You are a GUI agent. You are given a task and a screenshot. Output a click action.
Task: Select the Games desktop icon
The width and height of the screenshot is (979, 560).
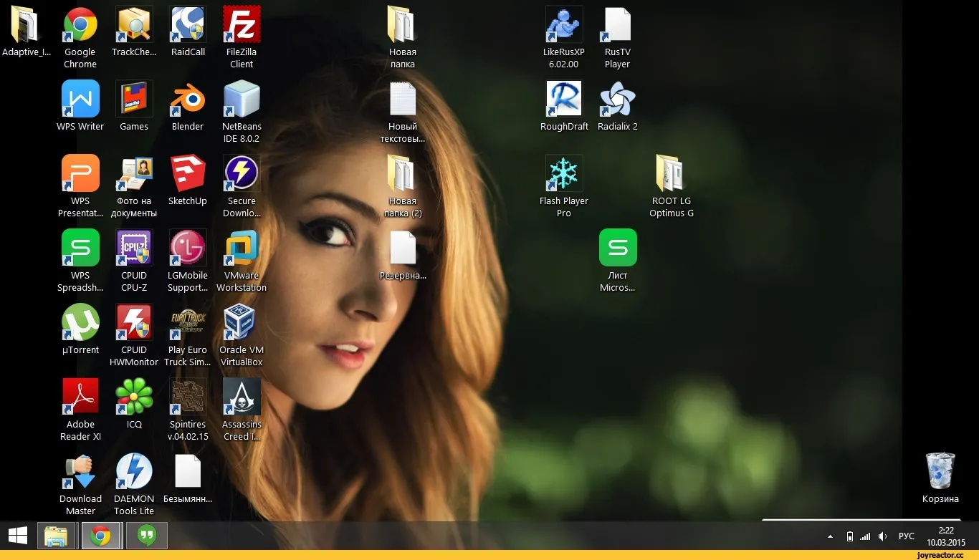click(x=134, y=99)
